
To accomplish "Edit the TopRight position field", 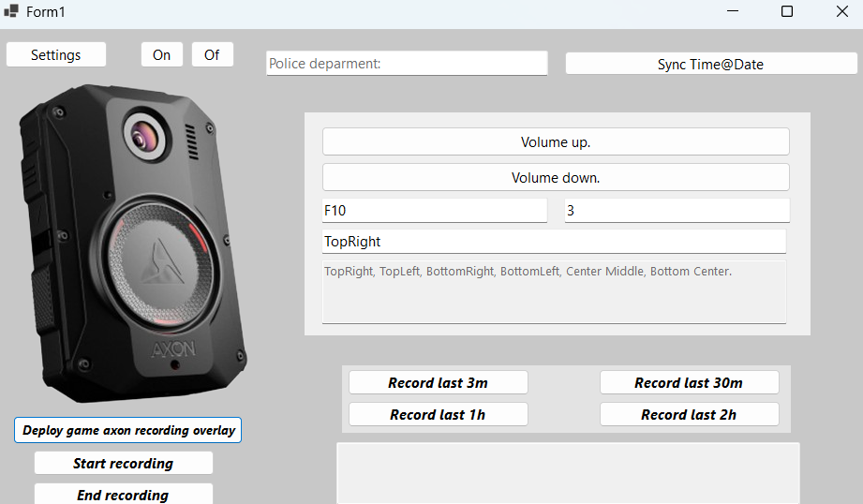I will click(x=554, y=242).
